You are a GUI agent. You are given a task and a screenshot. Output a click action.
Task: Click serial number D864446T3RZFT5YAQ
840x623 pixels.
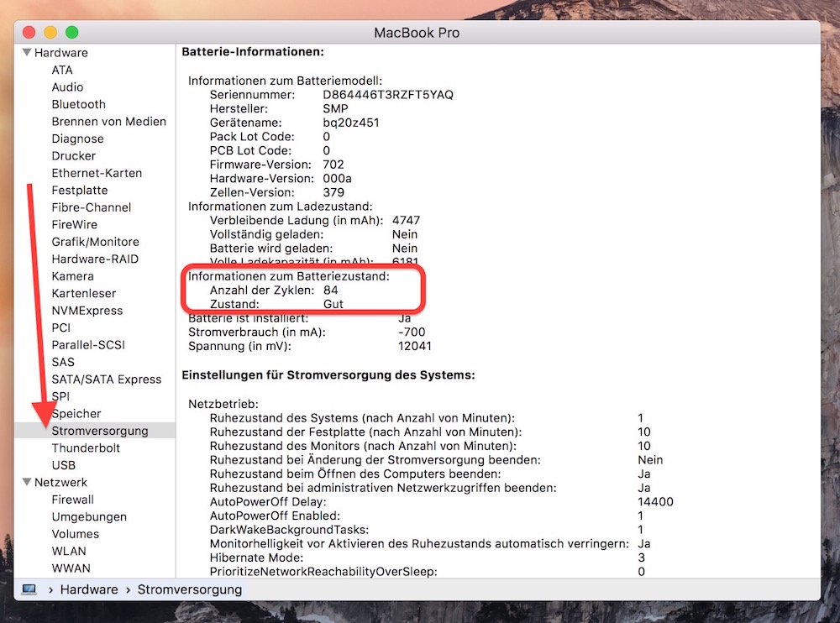pyautogui.click(x=388, y=95)
